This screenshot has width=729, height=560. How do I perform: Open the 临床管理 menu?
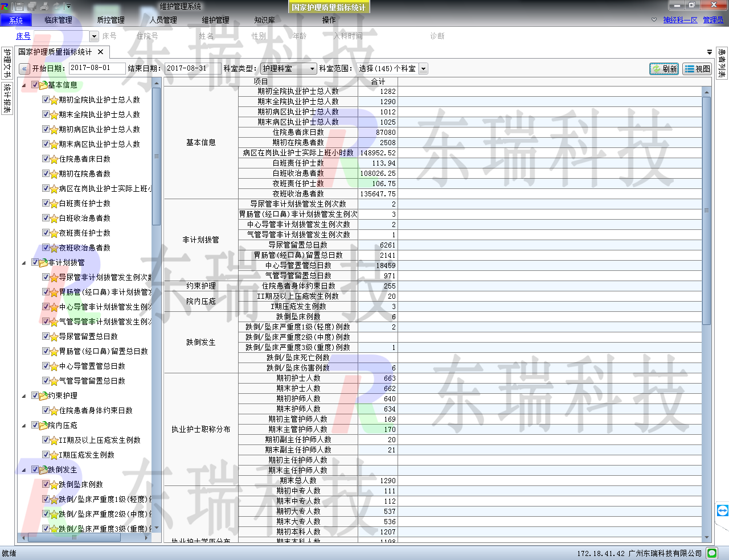tap(58, 20)
